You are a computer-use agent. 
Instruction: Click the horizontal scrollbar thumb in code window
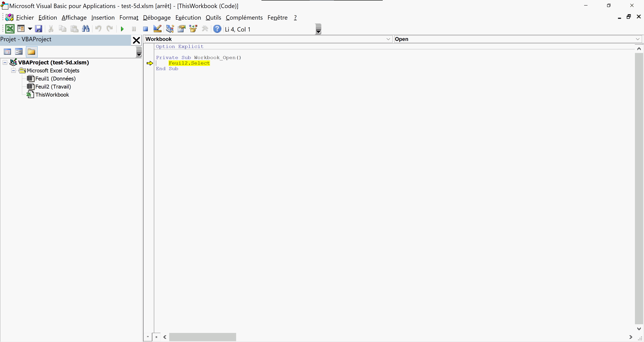[x=202, y=337]
